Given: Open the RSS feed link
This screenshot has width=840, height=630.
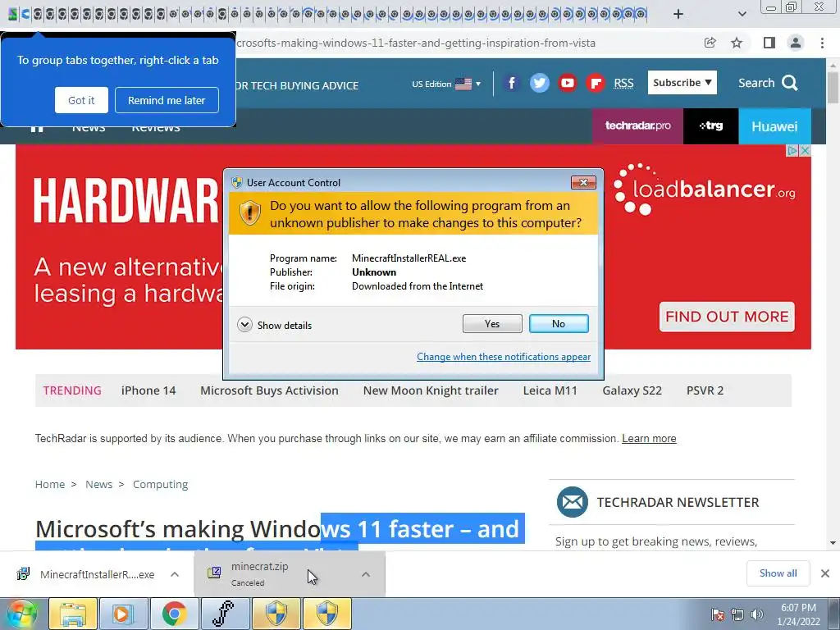Looking at the screenshot, I should (x=623, y=83).
